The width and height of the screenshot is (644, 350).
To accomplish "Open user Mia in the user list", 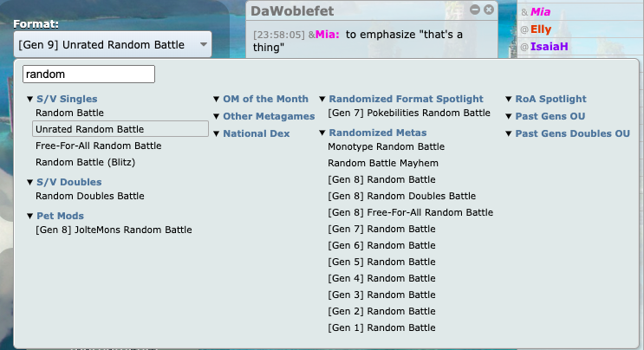I will pos(540,12).
